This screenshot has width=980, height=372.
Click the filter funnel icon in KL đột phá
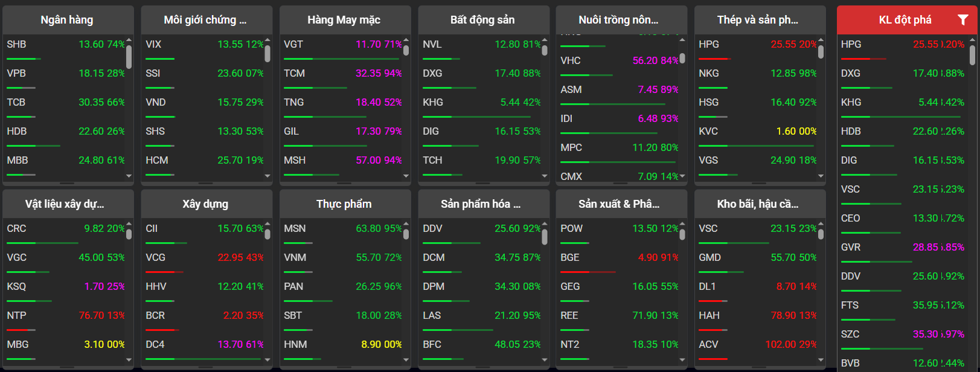[x=963, y=20]
